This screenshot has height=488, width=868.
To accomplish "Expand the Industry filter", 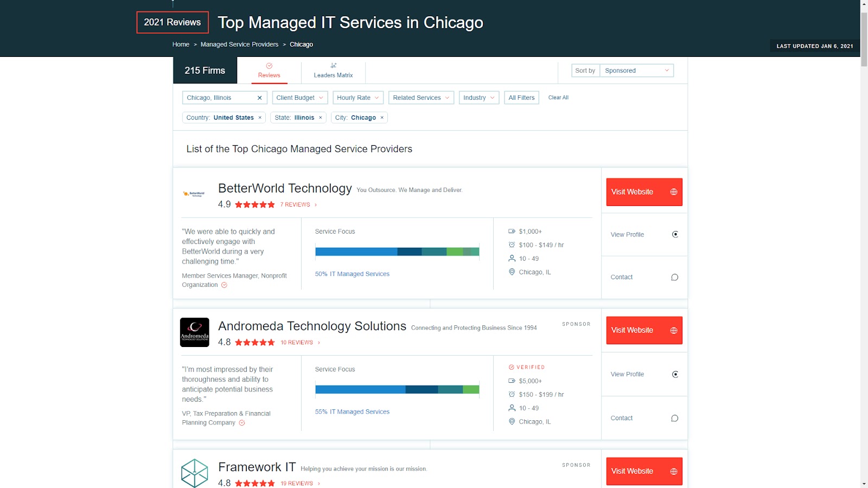I will click(x=479, y=98).
